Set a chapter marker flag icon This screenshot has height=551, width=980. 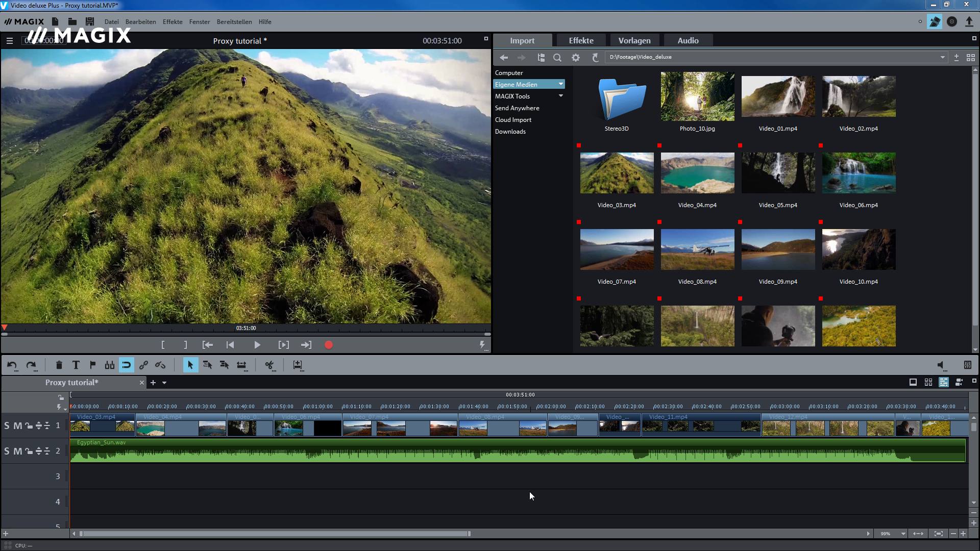[x=93, y=365]
